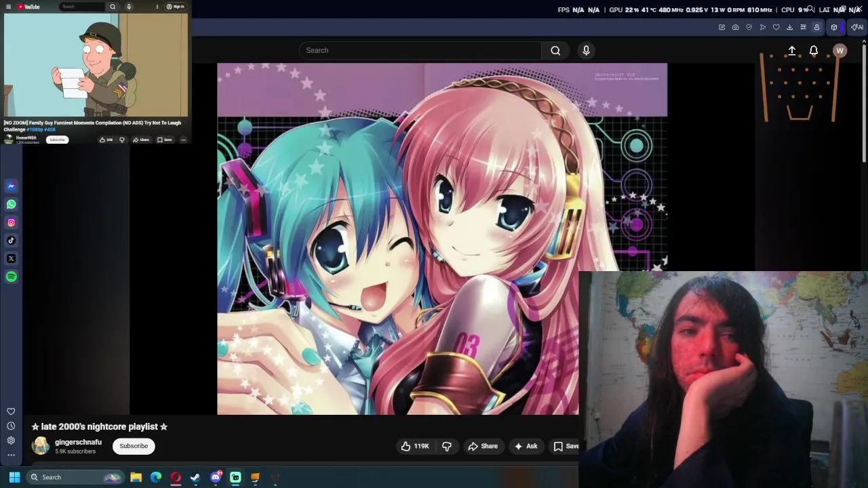Share the nightcore playlist video
This screenshot has width=868, height=488.
click(x=483, y=446)
